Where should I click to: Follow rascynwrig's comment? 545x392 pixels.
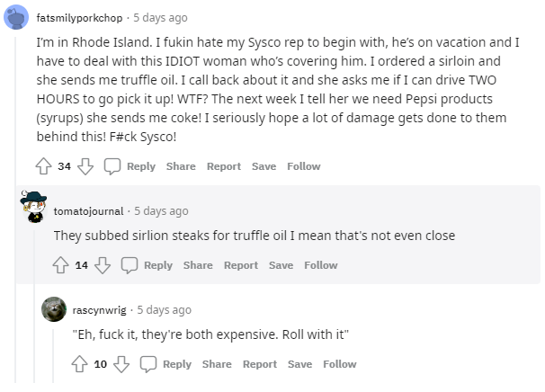(340, 364)
